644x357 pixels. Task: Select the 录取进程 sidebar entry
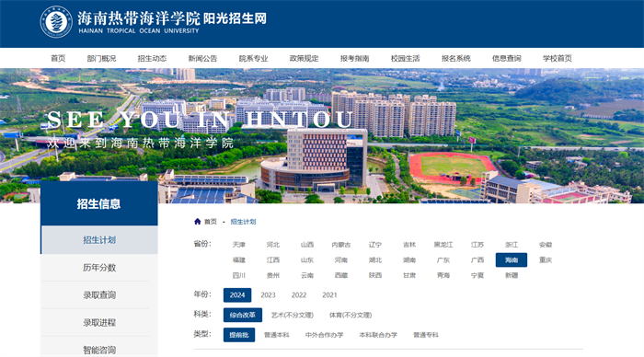tap(99, 322)
